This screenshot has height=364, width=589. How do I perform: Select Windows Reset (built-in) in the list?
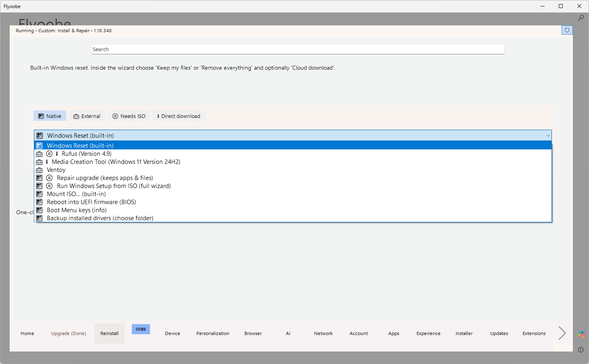[x=293, y=145]
